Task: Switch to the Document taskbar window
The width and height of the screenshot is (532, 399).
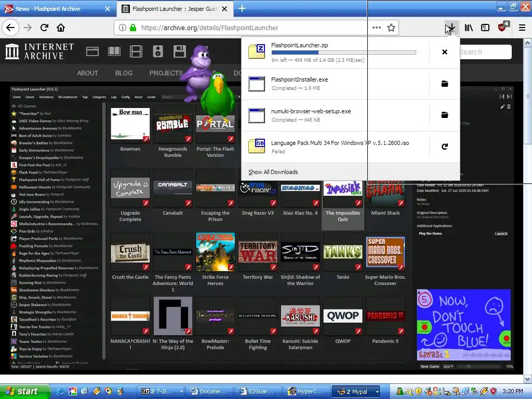Action: [209, 391]
